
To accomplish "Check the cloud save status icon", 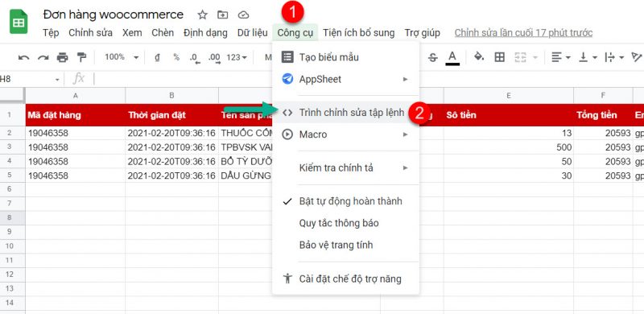I will [x=244, y=15].
